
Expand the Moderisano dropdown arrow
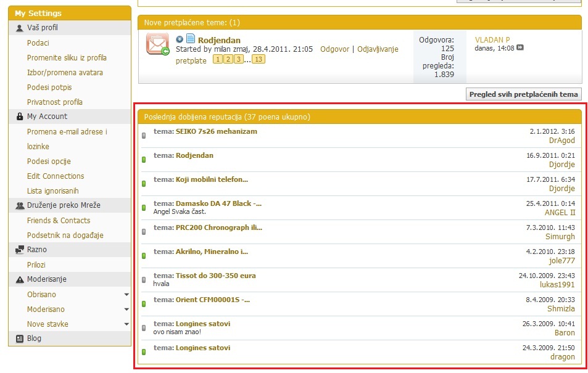(126, 309)
